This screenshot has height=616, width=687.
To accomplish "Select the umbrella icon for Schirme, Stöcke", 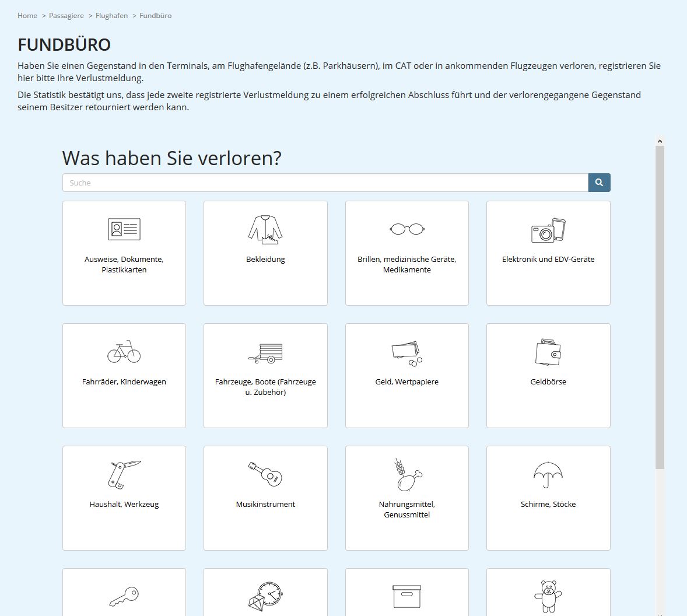I will (x=548, y=474).
